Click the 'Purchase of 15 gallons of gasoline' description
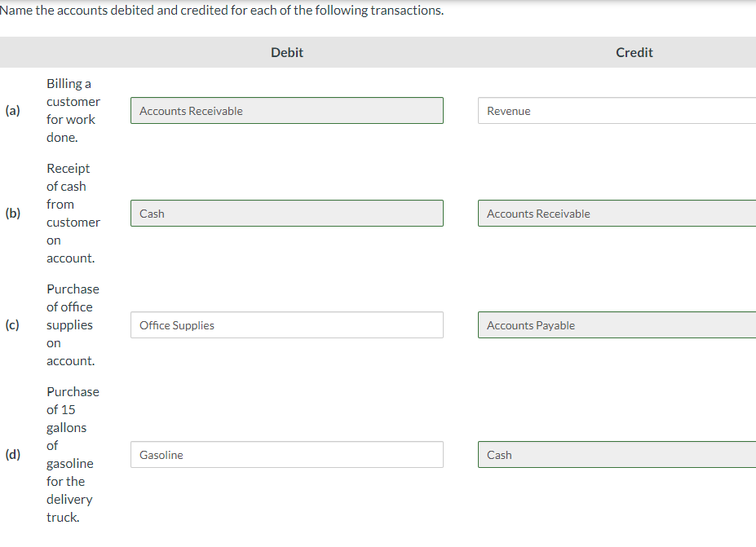Image resolution: width=756 pixels, height=547 pixels. click(x=73, y=454)
